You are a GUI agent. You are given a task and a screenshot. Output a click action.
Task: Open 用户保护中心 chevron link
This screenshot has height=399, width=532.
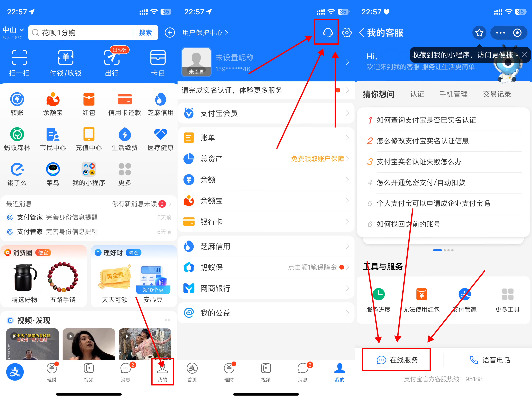[x=205, y=32]
